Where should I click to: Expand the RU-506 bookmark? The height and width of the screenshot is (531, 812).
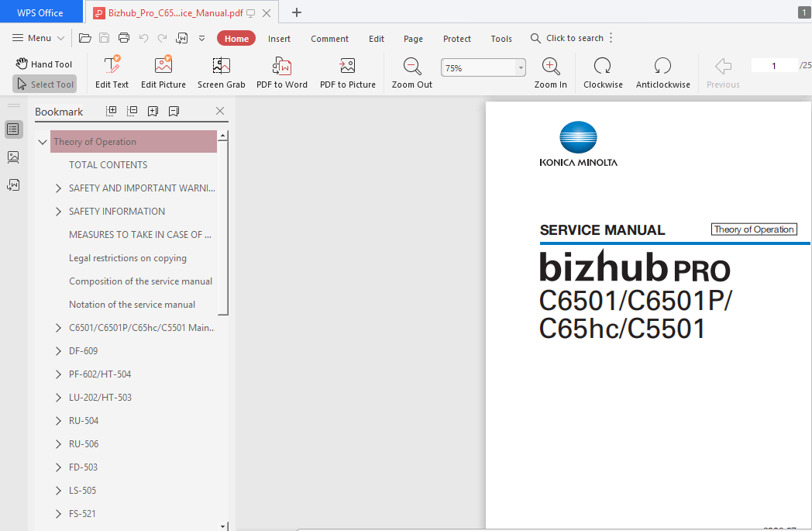(58, 444)
